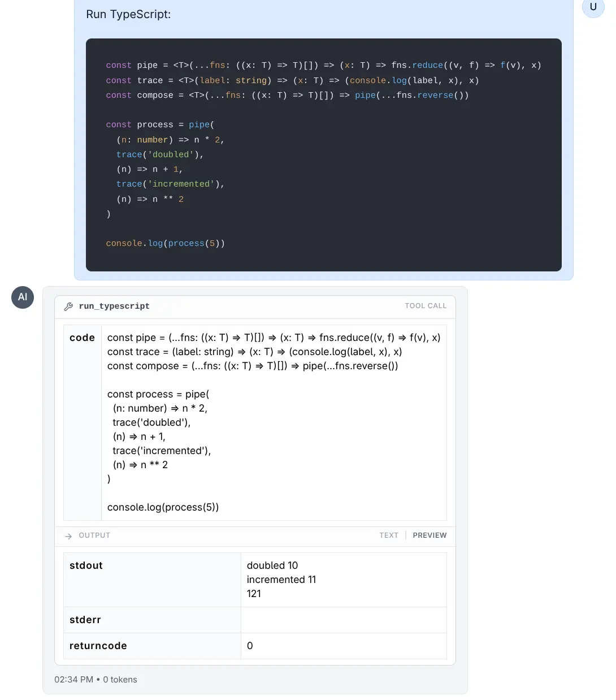This screenshot has height=700, width=616.
Task: Click the trace('incremented') line in the code cell
Action: pos(162,450)
